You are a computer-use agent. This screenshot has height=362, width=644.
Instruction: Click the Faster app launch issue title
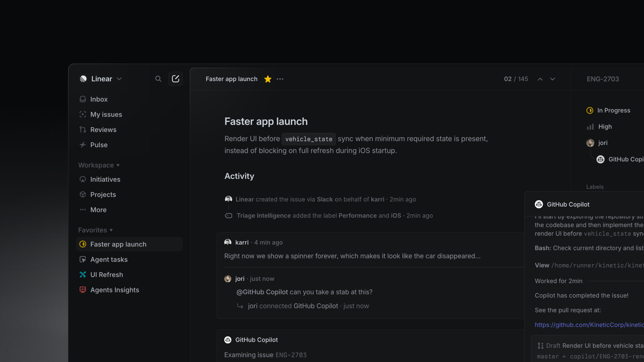click(x=266, y=122)
